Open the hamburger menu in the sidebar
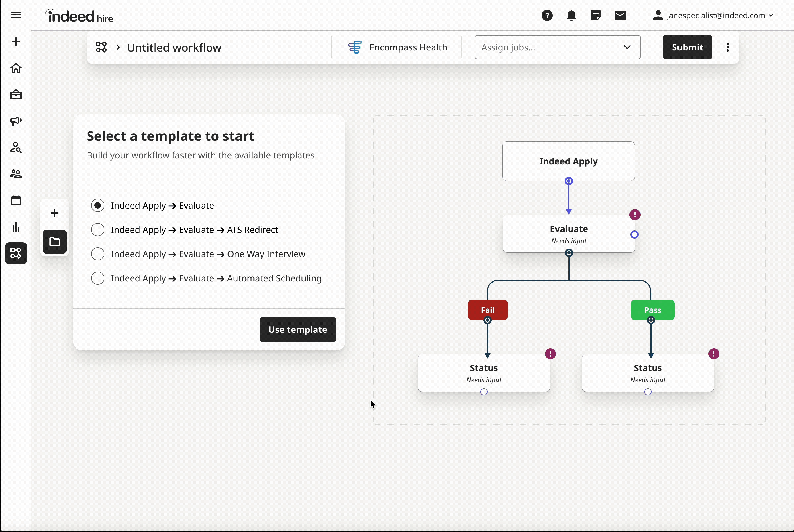 click(16, 15)
